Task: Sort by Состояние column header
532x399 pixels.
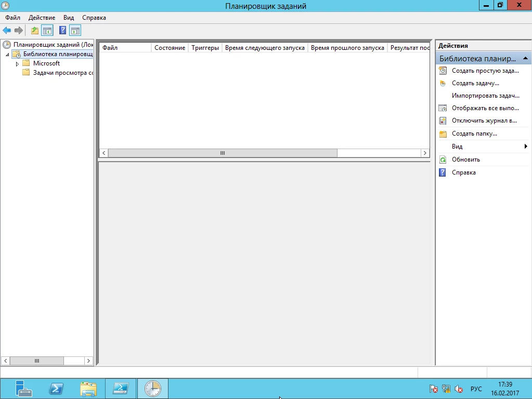Action: [x=170, y=48]
